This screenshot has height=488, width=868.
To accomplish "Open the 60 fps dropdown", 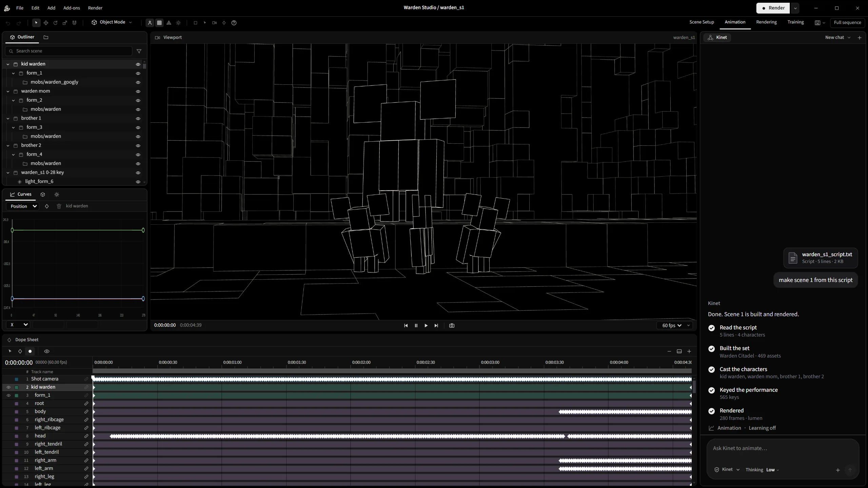I will click(x=672, y=326).
